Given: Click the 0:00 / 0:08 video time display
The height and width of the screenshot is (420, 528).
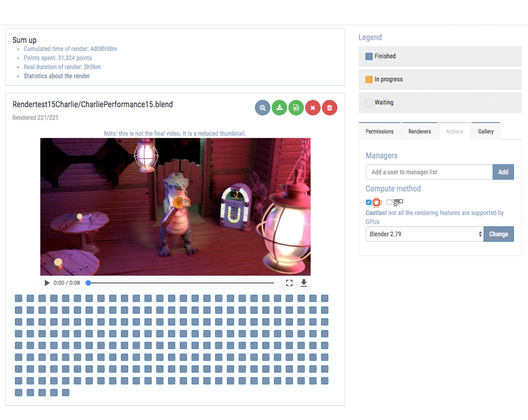Looking at the screenshot, I should pyautogui.click(x=67, y=283).
